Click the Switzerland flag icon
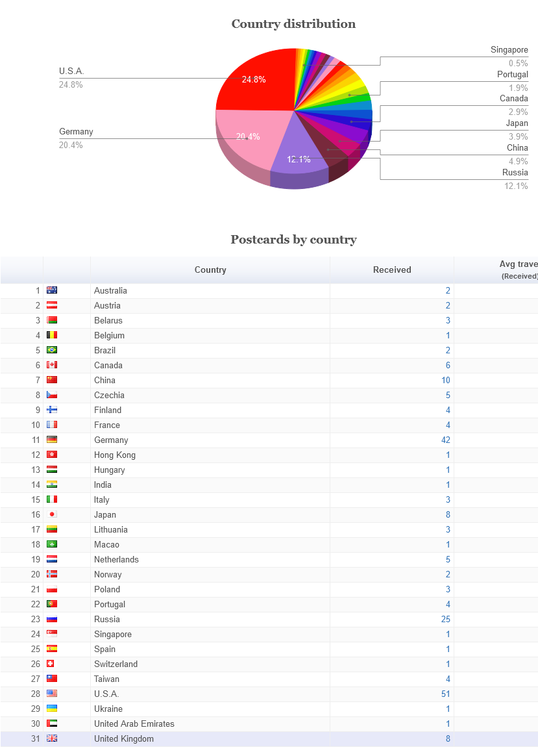Image resolution: width=538 pixels, height=756 pixels. (50, 664)
